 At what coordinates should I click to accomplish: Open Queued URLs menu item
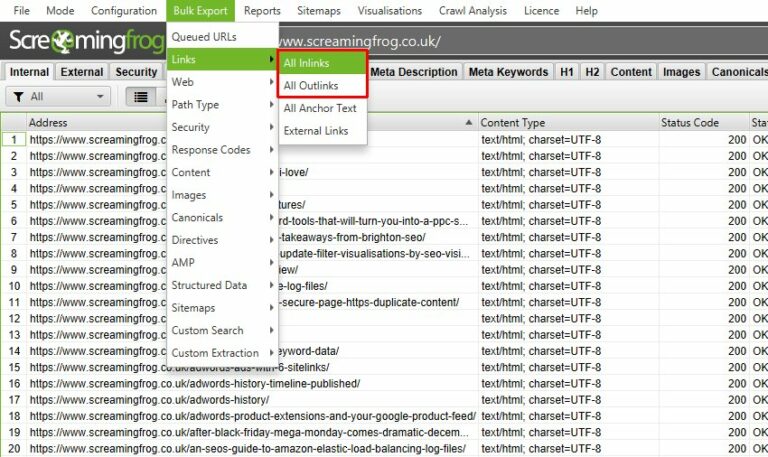point(204,37)
